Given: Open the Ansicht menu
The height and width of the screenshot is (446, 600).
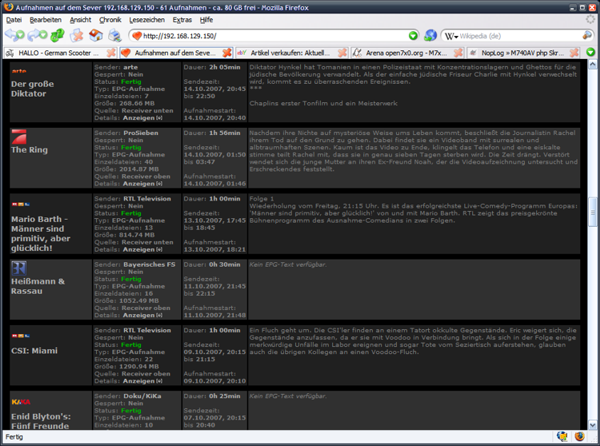Looking at the screenshot, I should coord(80,20).
